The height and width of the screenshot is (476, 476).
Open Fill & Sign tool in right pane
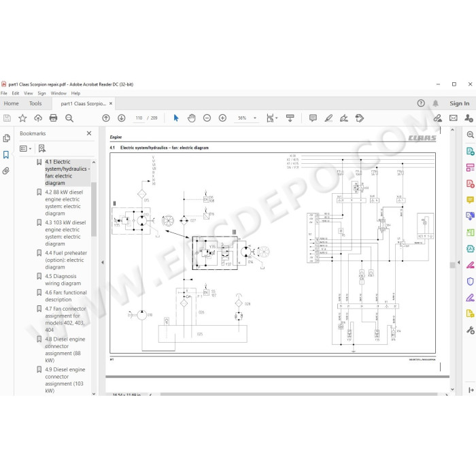(x=470, y=298)
